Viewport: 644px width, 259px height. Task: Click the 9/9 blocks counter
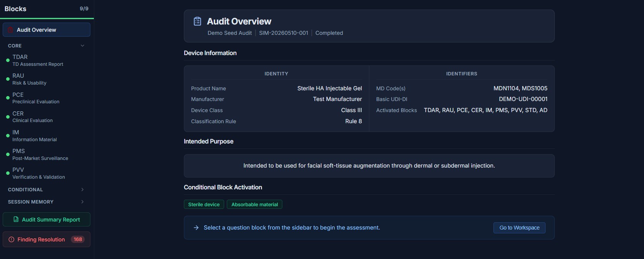point(84,8)
